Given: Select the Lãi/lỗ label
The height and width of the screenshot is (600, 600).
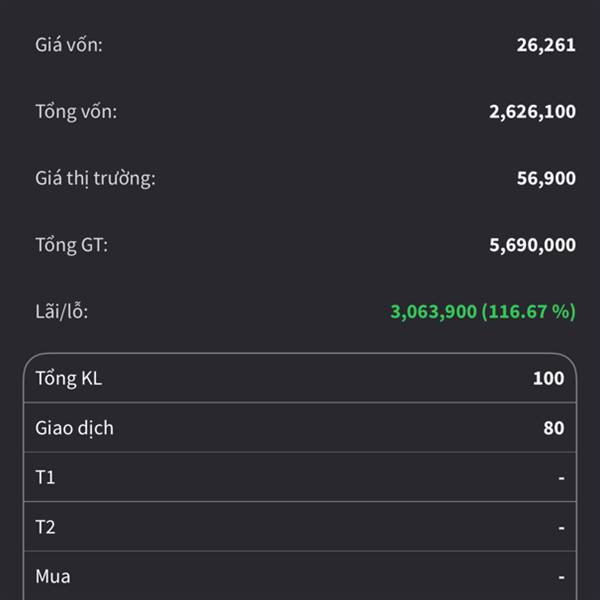Looking at the screenshot, I should click(62, 311).
